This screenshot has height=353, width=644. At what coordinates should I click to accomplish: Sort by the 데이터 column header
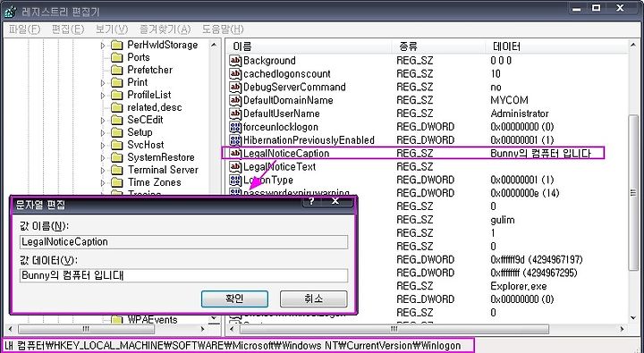558,46
